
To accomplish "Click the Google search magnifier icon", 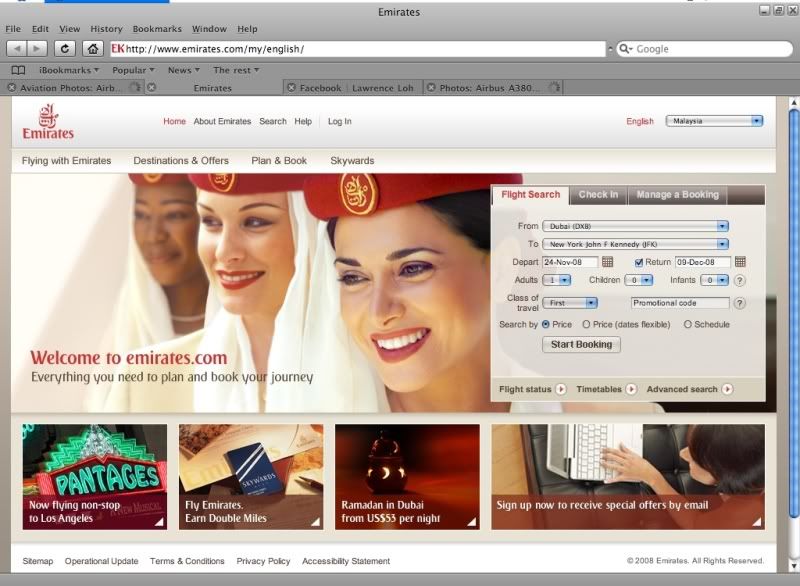I will tap(624, 49).
